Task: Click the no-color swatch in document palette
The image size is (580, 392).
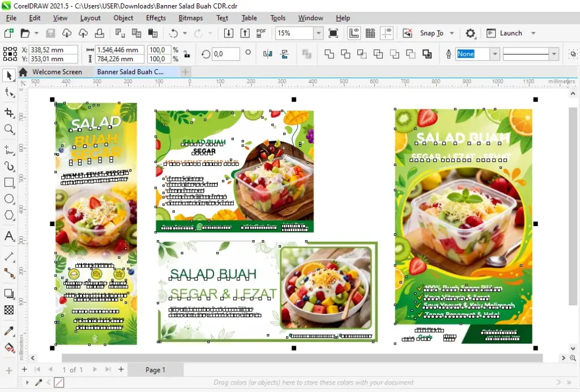Action: [x=59, y=382]
